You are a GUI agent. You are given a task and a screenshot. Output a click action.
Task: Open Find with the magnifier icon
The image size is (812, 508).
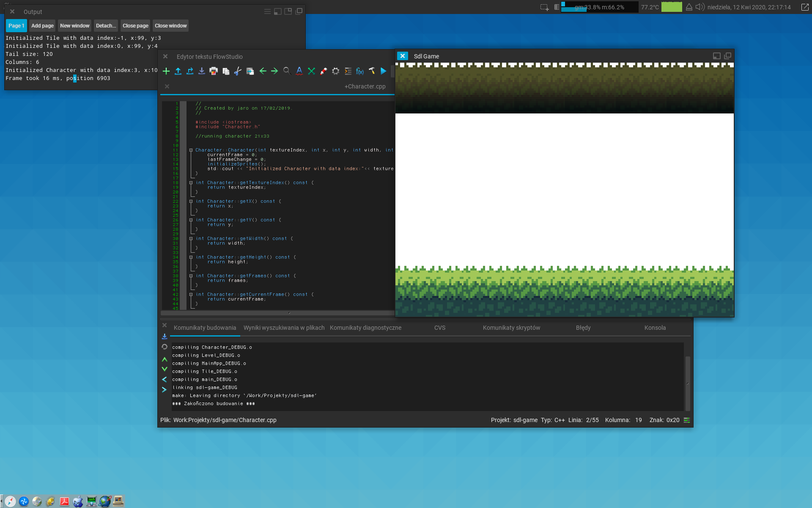coord(287,71)
